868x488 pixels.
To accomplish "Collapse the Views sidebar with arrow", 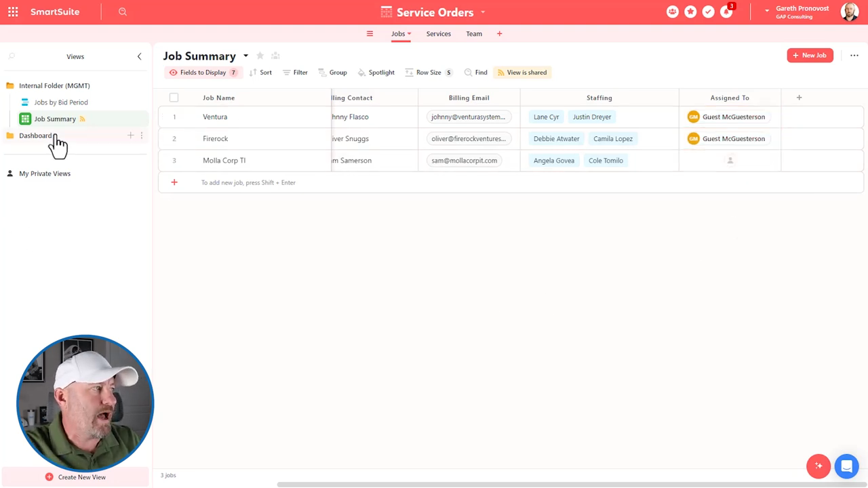I will tap(139, 56).
